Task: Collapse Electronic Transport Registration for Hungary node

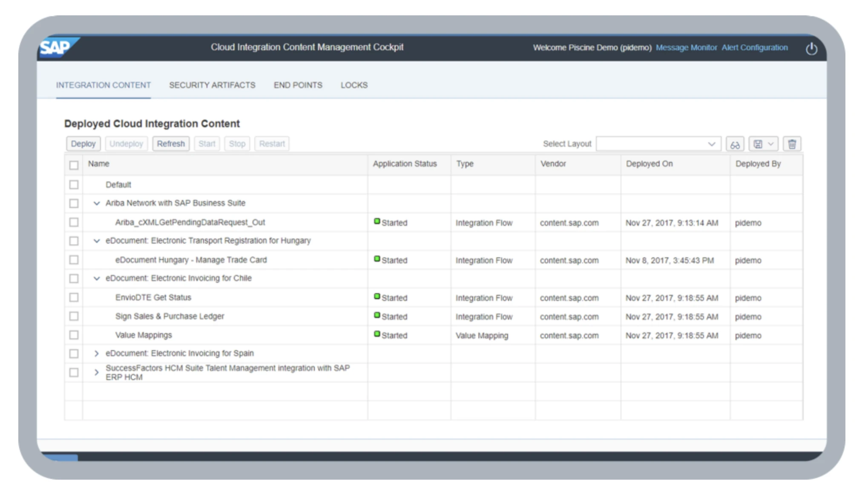Action: (97, 241)
